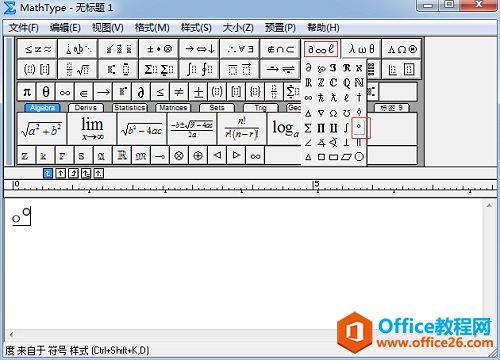Image resolution: width=500 pixels, height=360 pixels.
Task: Switch to the Derivs tab
Action: (x=86, y=108)
